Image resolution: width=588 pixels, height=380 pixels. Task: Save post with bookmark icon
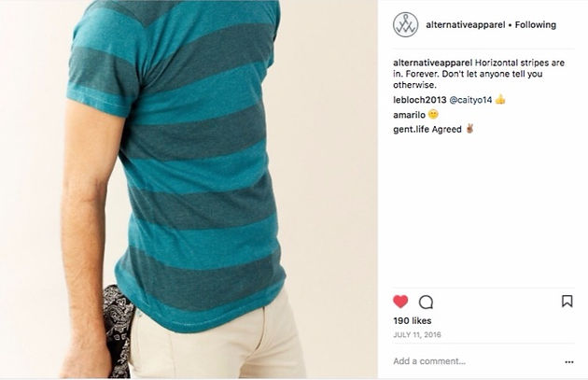pyautogui.click(x=567, y=302)
